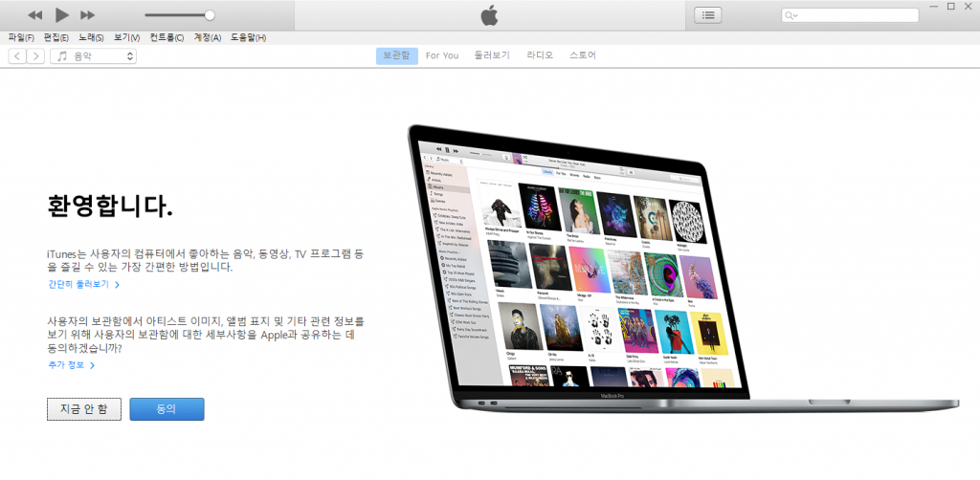This screenshot has width=980, height=480.
Task: Switch to the For You tab
Action: 442,55
